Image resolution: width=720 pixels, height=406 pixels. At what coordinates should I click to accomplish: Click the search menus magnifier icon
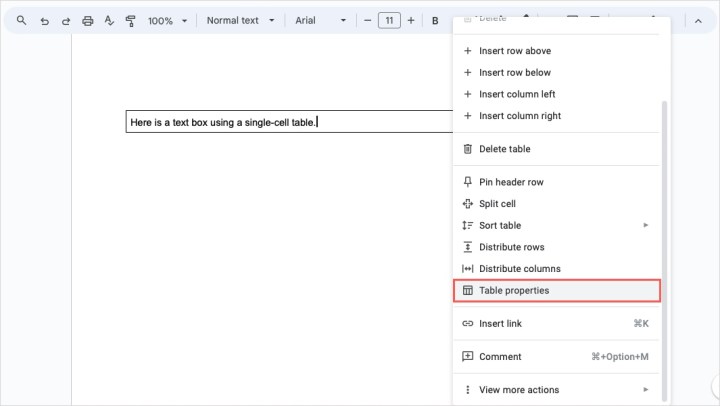coord(22,20)
